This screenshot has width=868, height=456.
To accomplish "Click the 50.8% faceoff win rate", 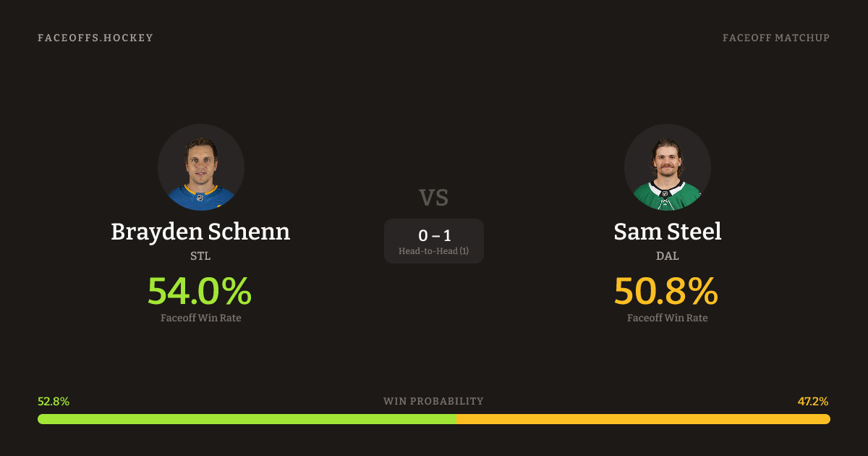I will (666, 291).
